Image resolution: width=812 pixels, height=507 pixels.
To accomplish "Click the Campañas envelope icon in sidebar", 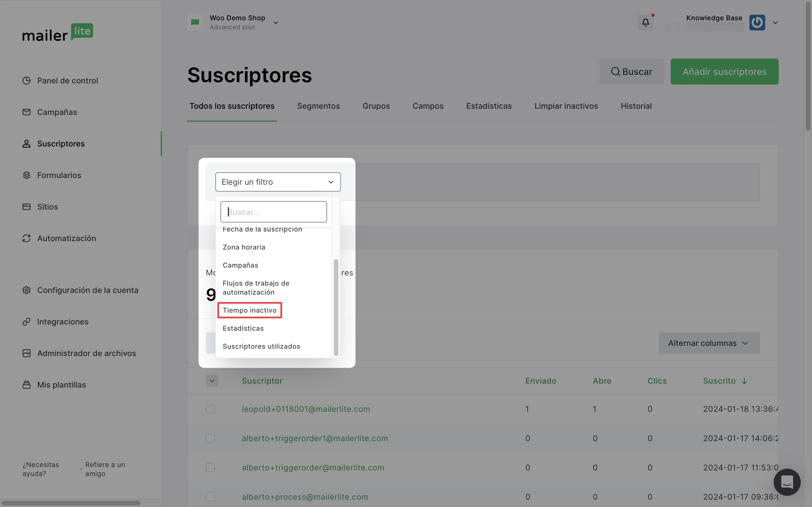I will click(27, 112).
